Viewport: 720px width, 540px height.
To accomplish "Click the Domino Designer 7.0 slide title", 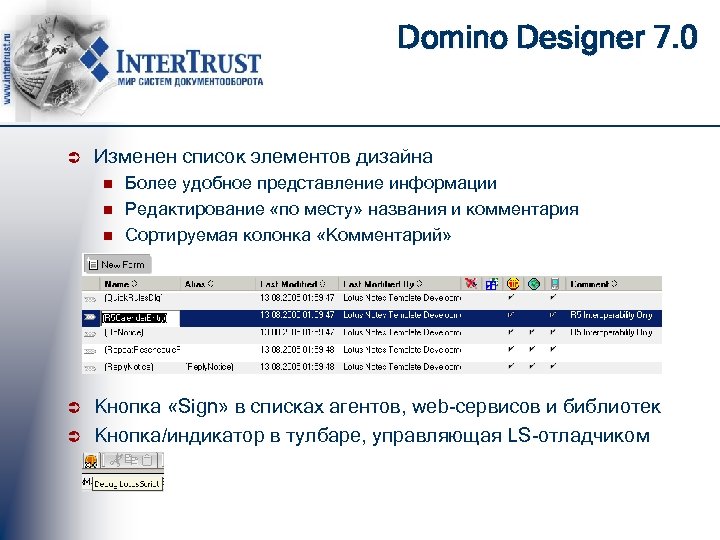I will pos(547,37).
